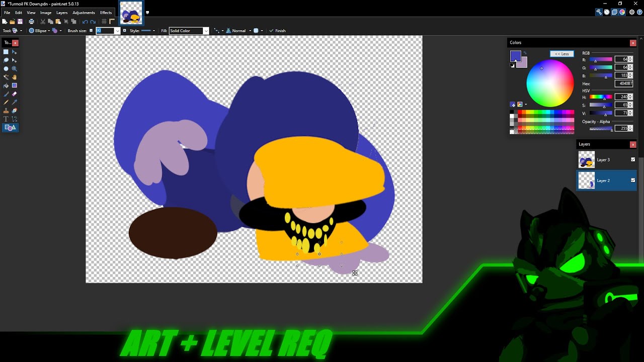This screenshot has width=644, height=362.
Task: Select the Lasso Select tool
Action: pos(6,60)
